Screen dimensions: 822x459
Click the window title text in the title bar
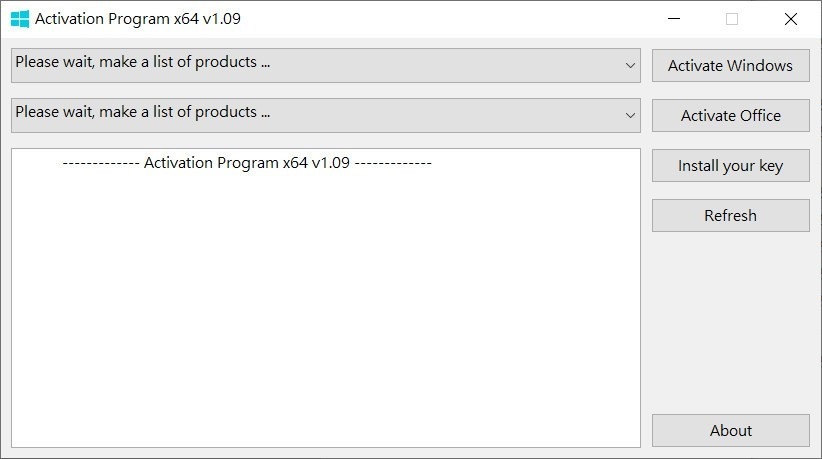click(138, 18)
